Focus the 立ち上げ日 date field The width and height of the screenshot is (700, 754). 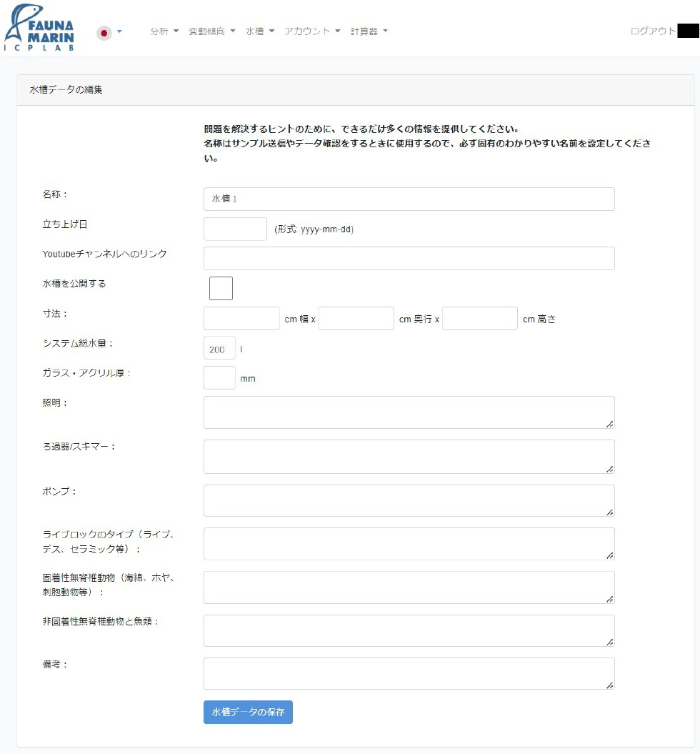(x=235, y=229)
